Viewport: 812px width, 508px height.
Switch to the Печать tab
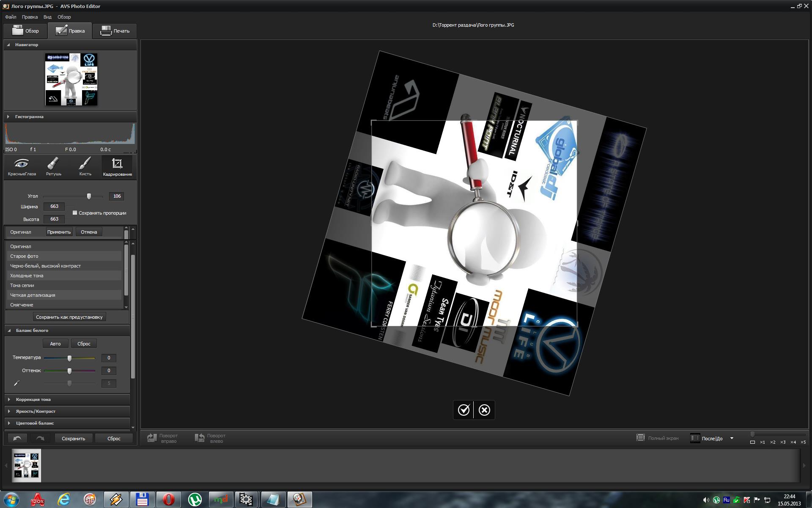(x=115, y=31)
